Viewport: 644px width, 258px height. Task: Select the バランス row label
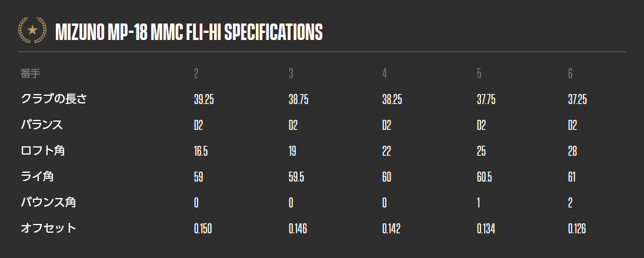click(42, 125)
